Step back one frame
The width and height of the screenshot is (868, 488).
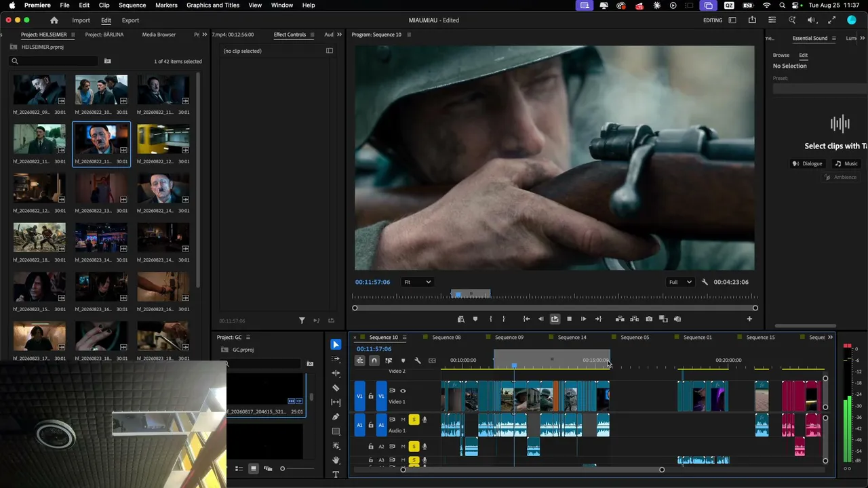tap(540, 319)
